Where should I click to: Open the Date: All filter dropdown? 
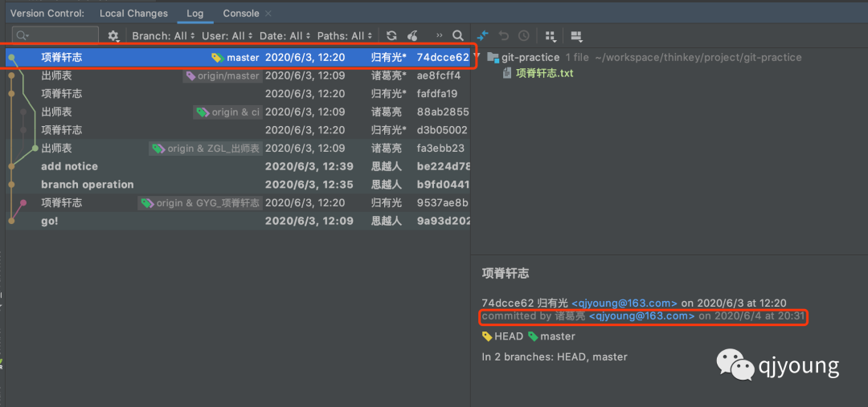tap(285, 36)
